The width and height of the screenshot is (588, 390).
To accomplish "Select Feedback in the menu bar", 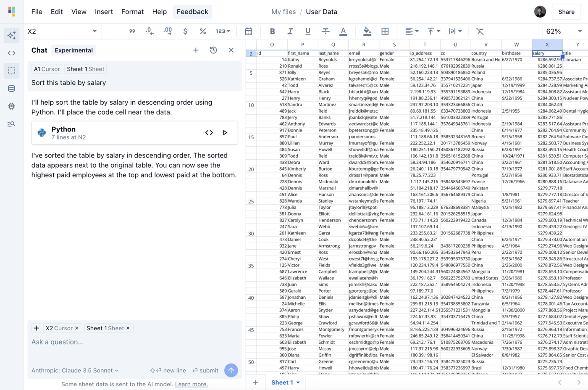I will point(192,12).
